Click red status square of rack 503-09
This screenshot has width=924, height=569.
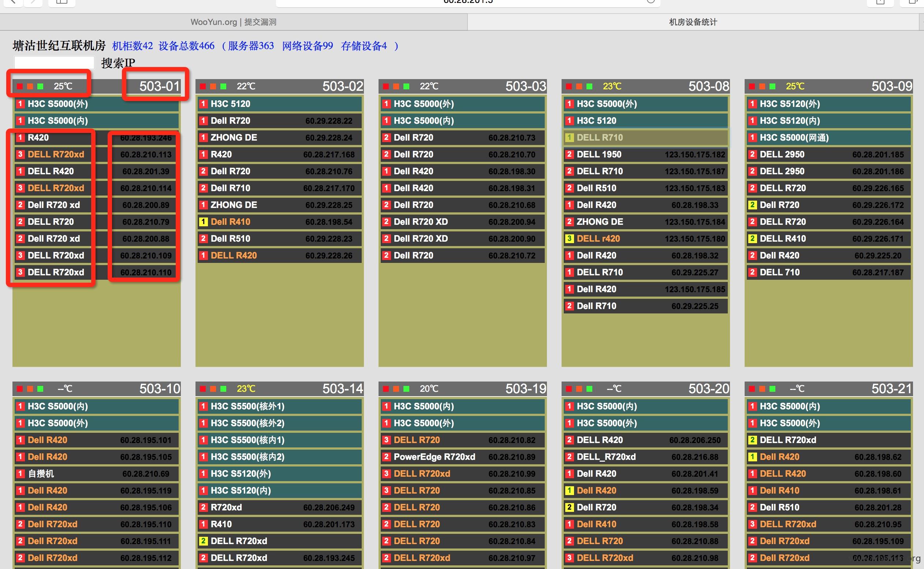tap(752, 86)
